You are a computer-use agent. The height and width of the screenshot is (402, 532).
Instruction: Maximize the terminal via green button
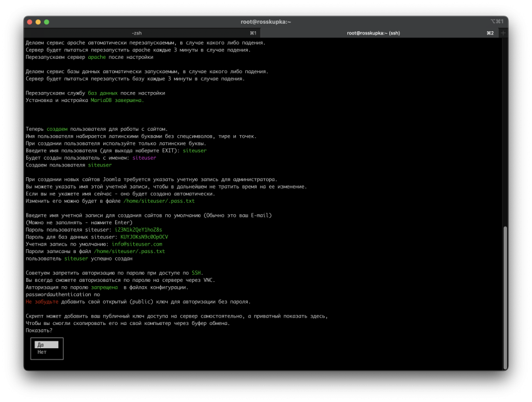(x=46, y=22)
